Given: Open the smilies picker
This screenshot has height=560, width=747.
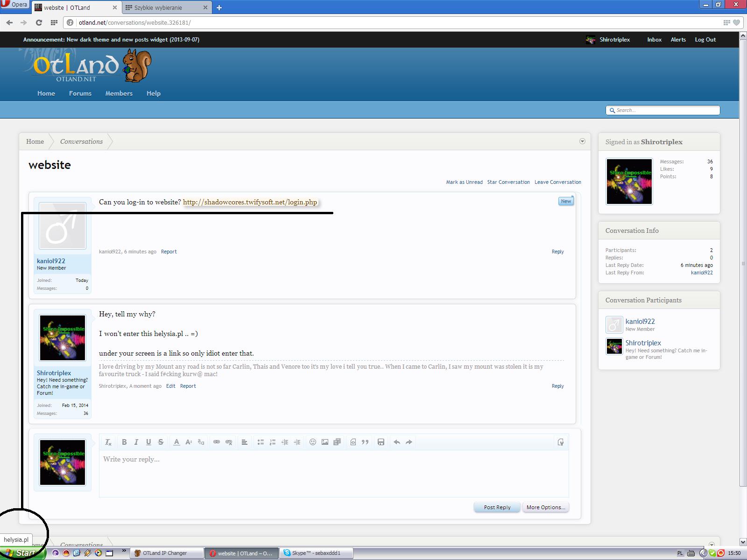Looking at the screenshot, I should 313,442.
